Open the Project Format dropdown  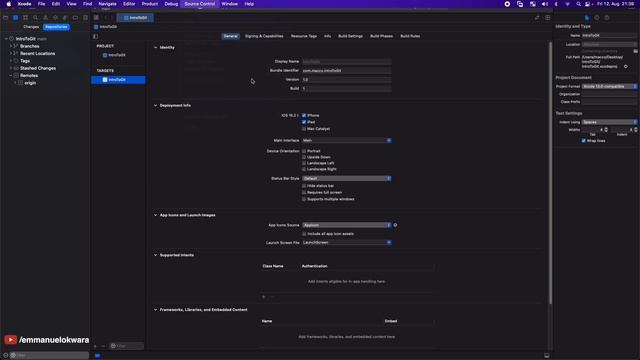[x=609, y=87]
